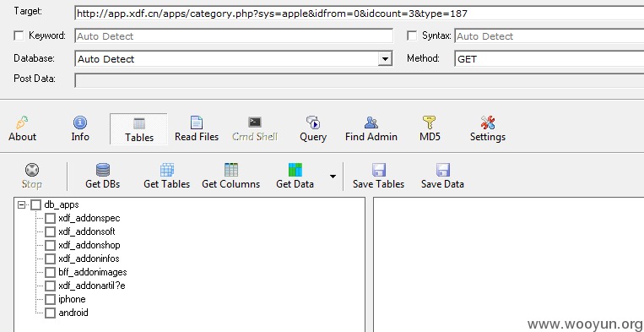Select the xdf_addonsoft table name
This screenshot has height=332, width=644.
coord(87,231)
